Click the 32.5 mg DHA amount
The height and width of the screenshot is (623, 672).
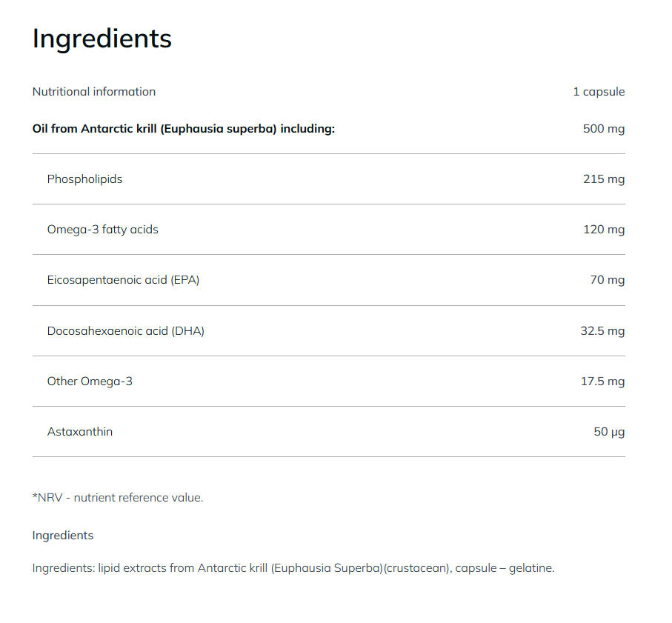click(602, 331)
